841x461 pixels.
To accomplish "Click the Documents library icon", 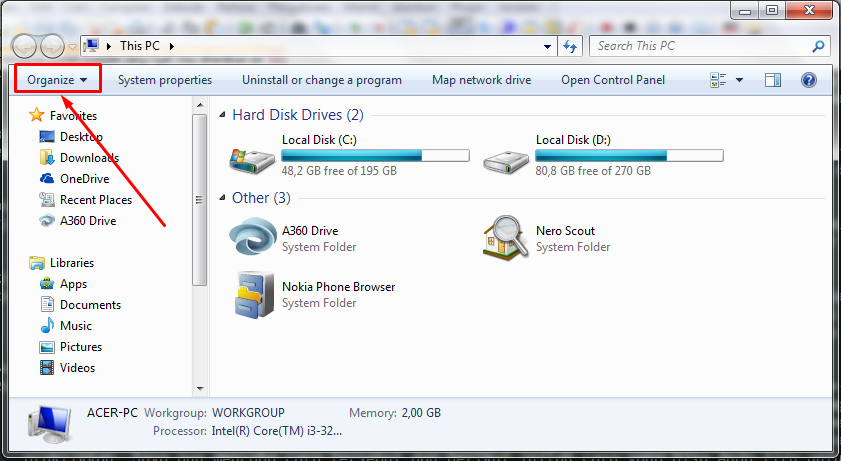I will (47, 304).
